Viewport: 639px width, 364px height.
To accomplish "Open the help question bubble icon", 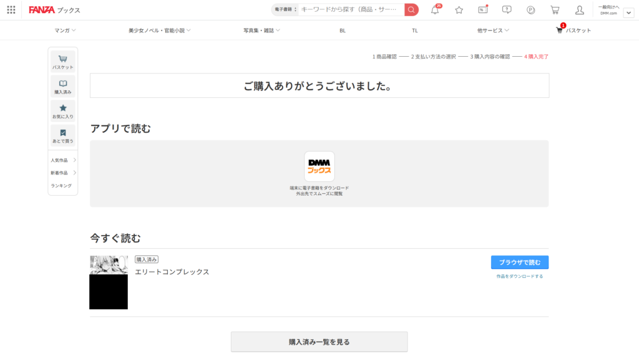I will [x=507, y=10].
